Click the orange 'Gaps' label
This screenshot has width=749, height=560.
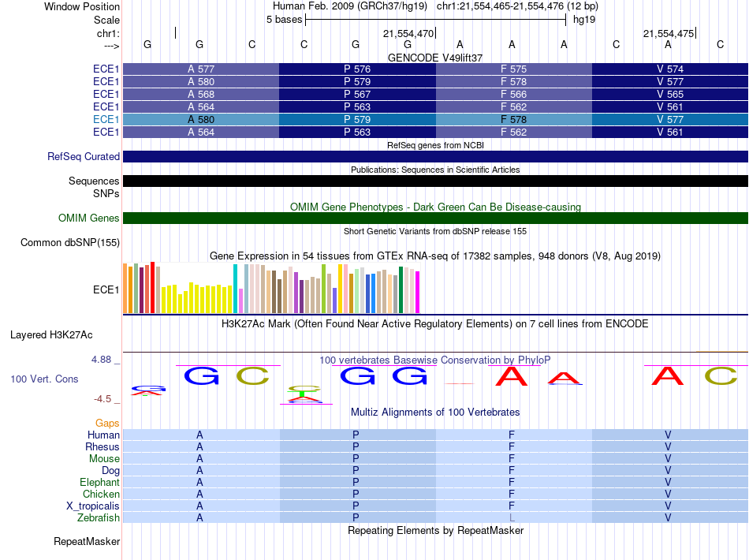point(107,423)
